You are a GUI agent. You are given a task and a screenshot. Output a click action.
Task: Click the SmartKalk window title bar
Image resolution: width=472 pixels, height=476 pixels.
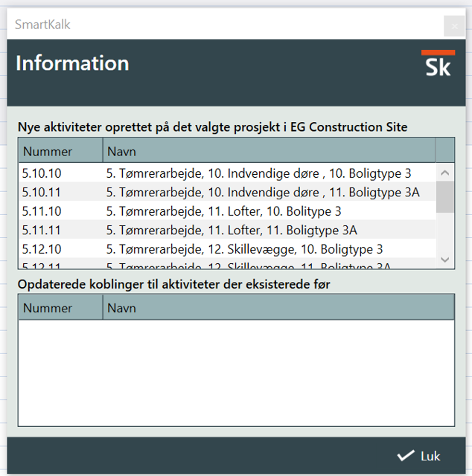(223, 25)
